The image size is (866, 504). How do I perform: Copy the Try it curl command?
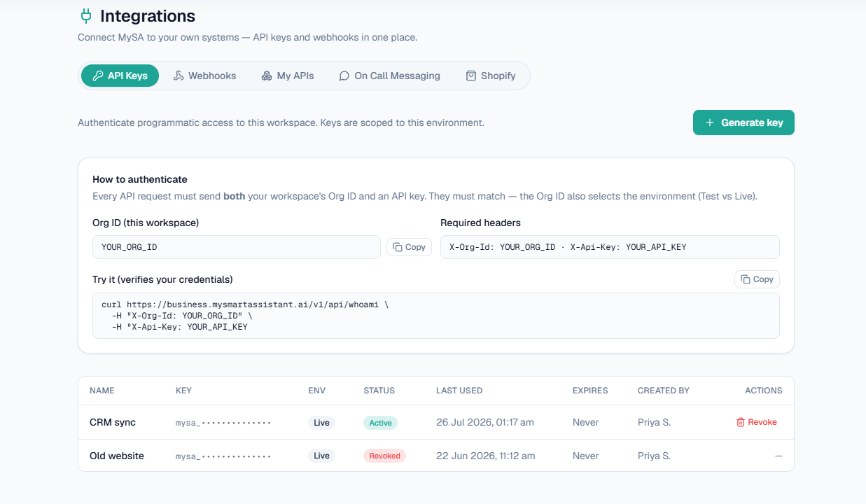(757, 279)
